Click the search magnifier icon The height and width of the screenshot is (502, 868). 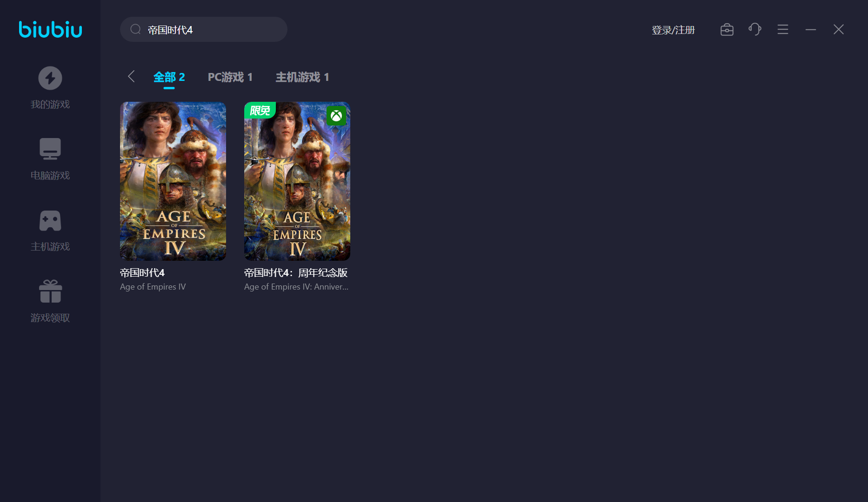(x=135, y=30)
